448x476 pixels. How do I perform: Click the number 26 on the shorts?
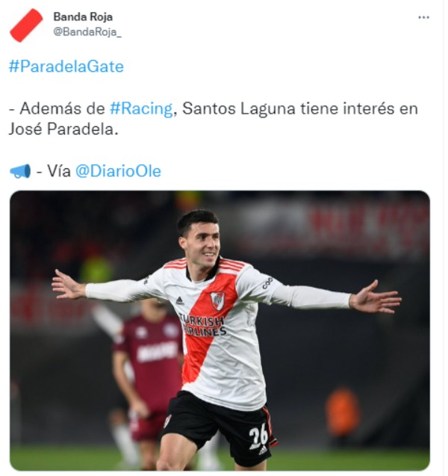coord(258,436)
